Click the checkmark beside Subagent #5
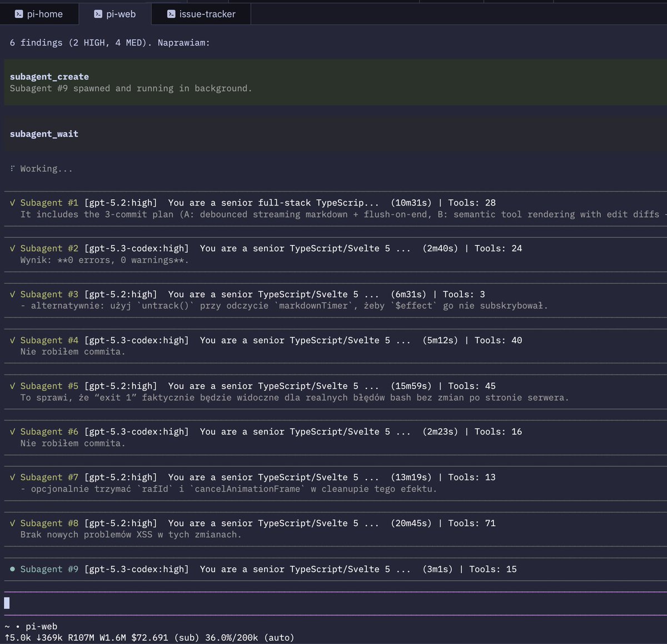The image size is (667, 644). pos(12,386)
